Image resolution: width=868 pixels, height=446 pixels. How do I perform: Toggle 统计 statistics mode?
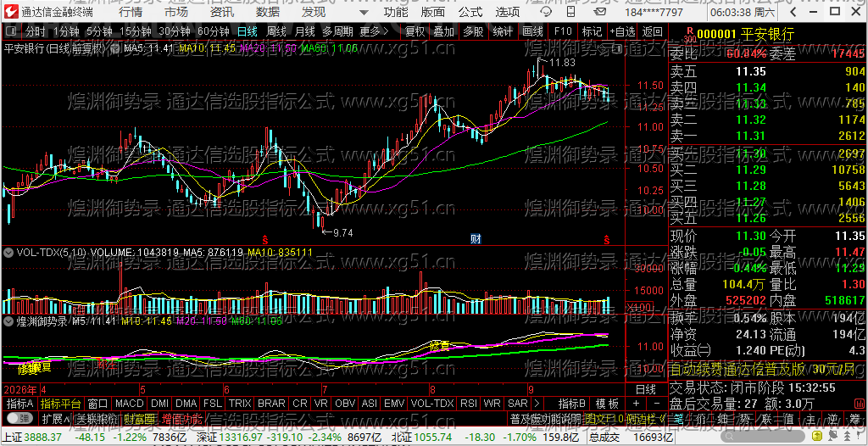(x=503, y=31)
